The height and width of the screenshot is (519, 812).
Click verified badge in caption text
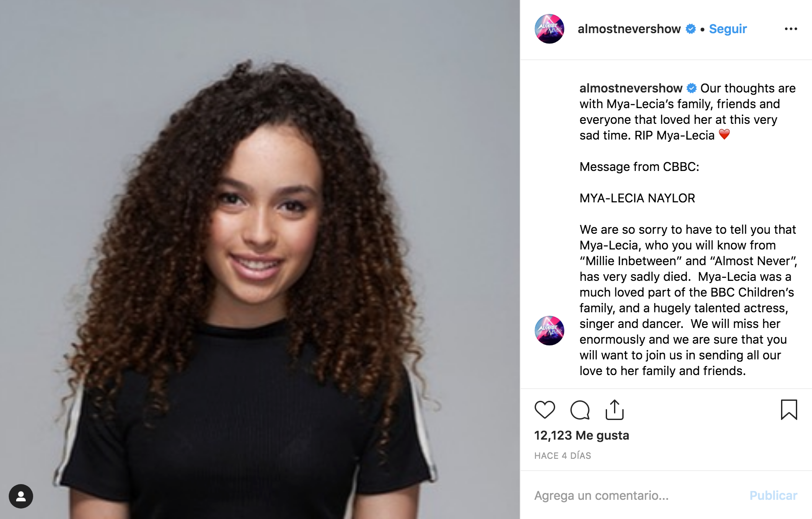click(x=692, y=88)
